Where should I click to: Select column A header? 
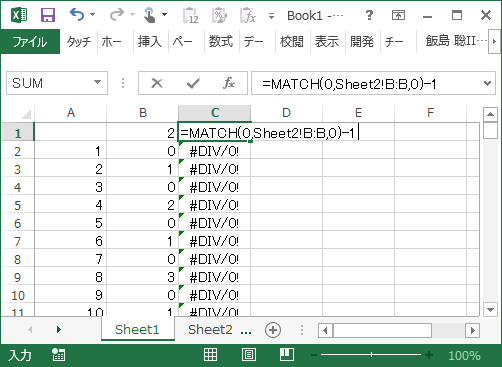tap(71, 113)
